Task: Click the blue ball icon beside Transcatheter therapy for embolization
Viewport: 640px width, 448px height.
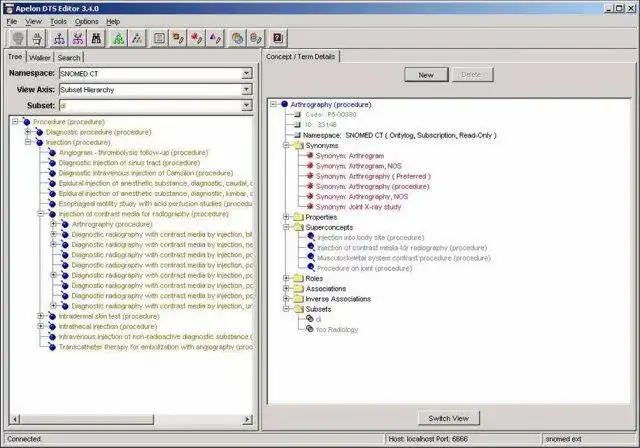Action: (x=52, y=347)
